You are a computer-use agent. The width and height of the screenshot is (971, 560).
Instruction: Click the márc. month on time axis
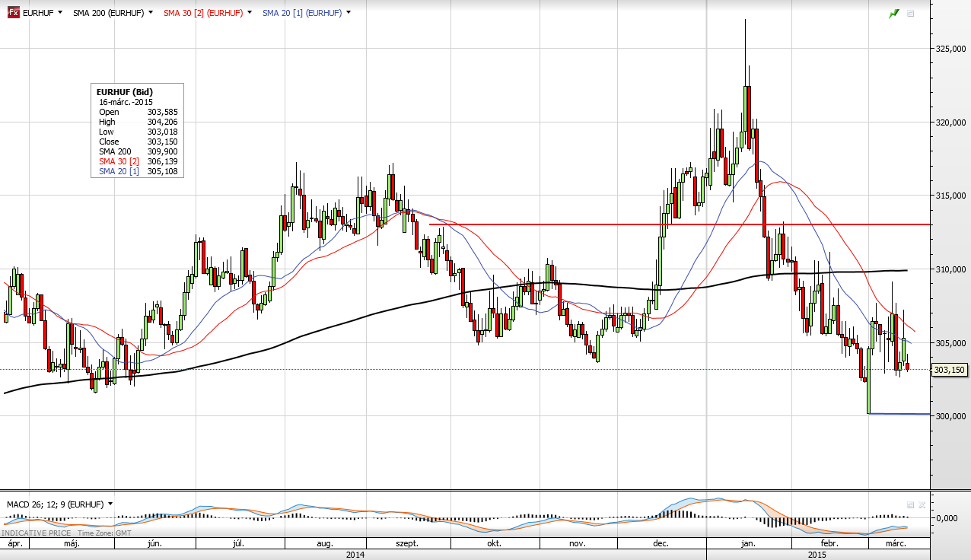coord(896,544)
